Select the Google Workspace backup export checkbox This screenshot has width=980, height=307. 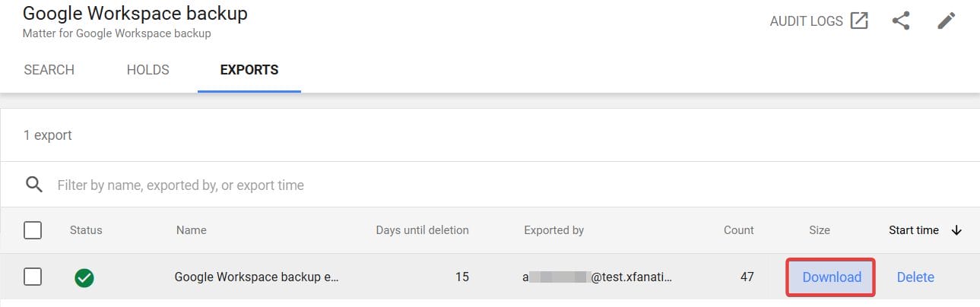[33, 277]
